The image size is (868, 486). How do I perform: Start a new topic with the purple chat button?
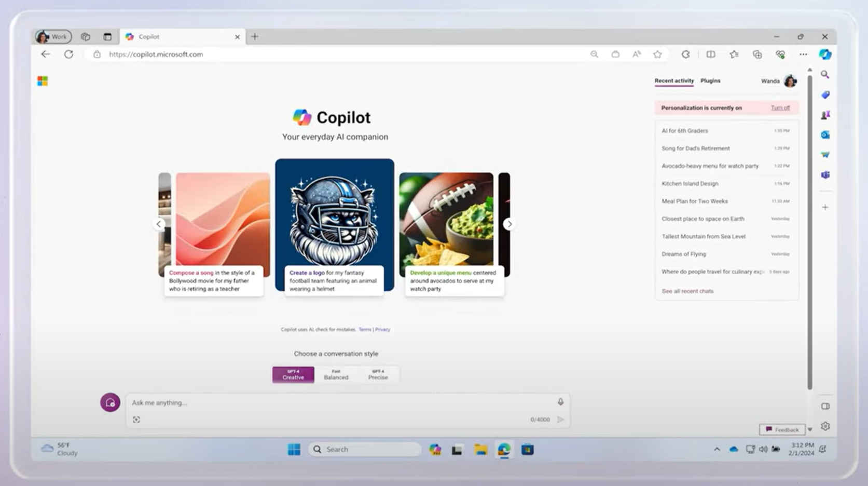(x=110, y=402)
